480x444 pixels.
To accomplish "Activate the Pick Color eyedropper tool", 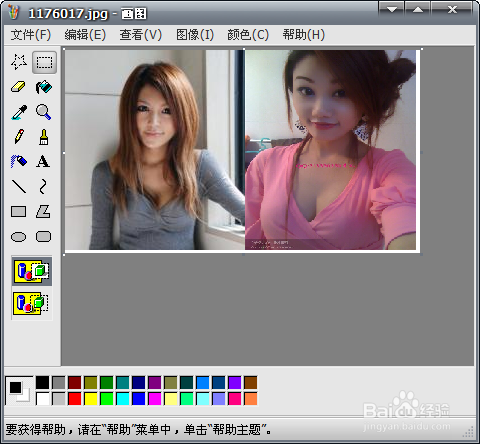I will pyautogui.click(x=19, y=112).
